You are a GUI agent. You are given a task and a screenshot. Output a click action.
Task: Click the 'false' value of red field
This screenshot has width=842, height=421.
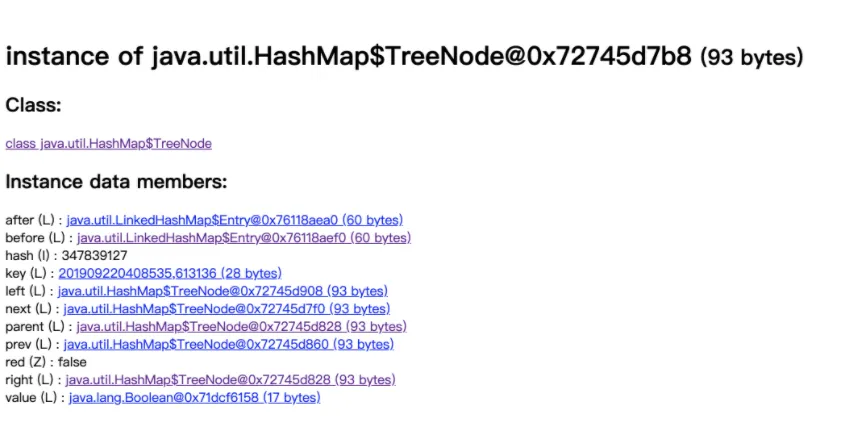tap(72, 362)
